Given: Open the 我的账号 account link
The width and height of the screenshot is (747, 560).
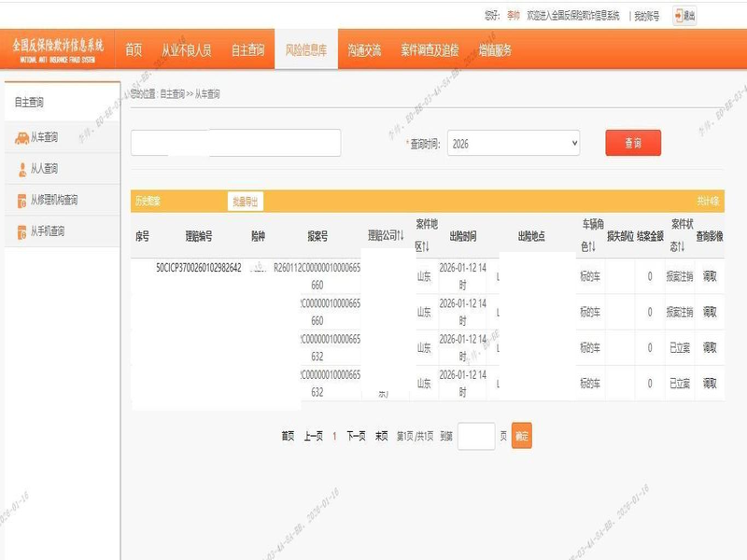Looking at the screenshot, I should [x=644, y=15].
